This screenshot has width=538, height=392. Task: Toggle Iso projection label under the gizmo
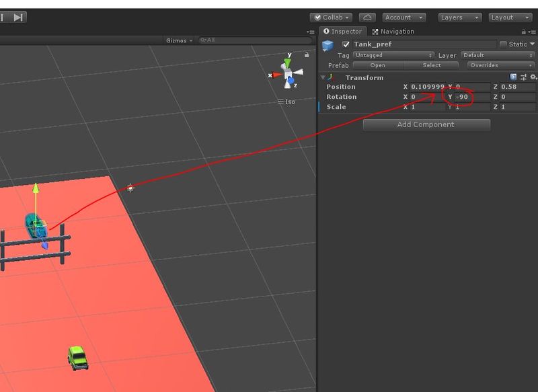click(x=287, y=102)
